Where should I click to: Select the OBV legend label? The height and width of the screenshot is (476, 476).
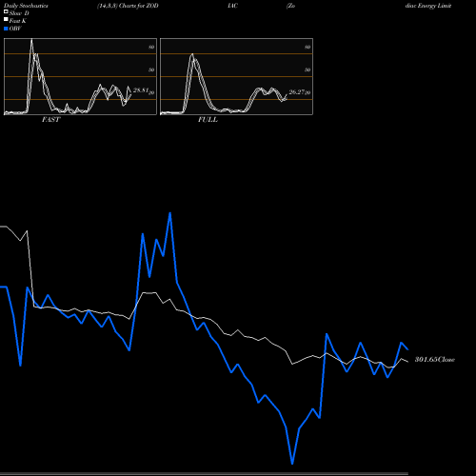15,29
